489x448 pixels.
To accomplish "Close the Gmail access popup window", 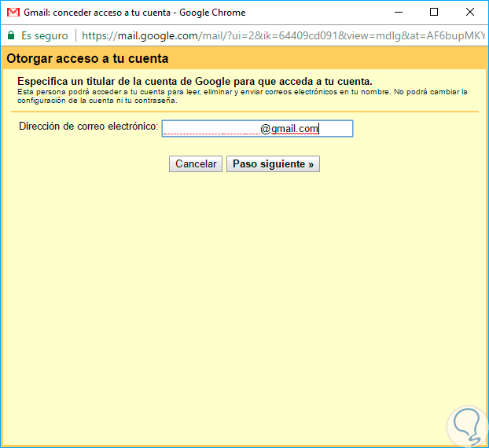I will pyautogui.click(x=469, y=12).
